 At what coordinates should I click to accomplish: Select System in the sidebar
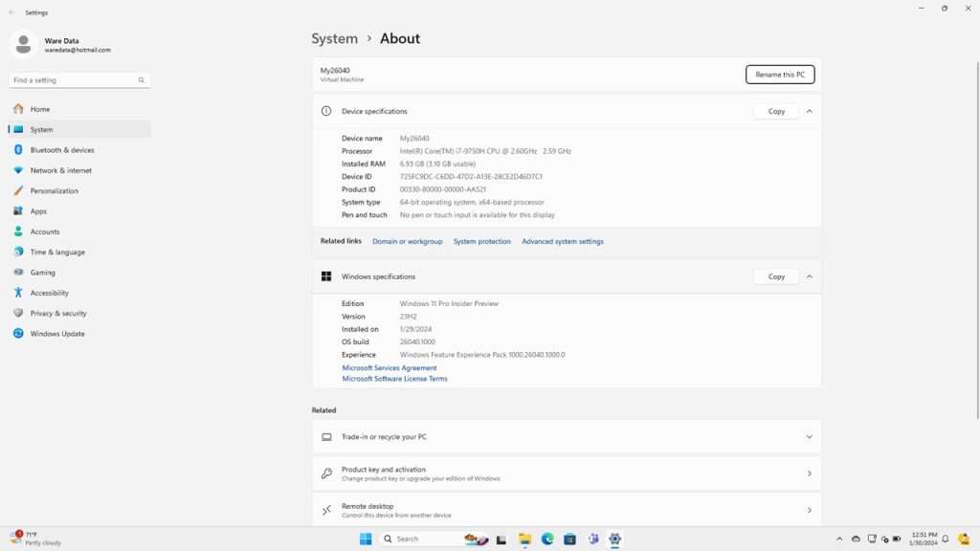(79, 129)
